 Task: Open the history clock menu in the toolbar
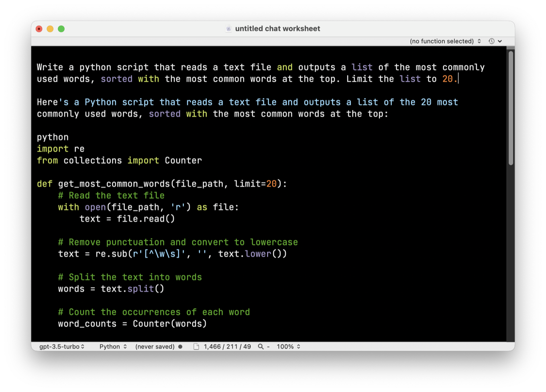491,41
